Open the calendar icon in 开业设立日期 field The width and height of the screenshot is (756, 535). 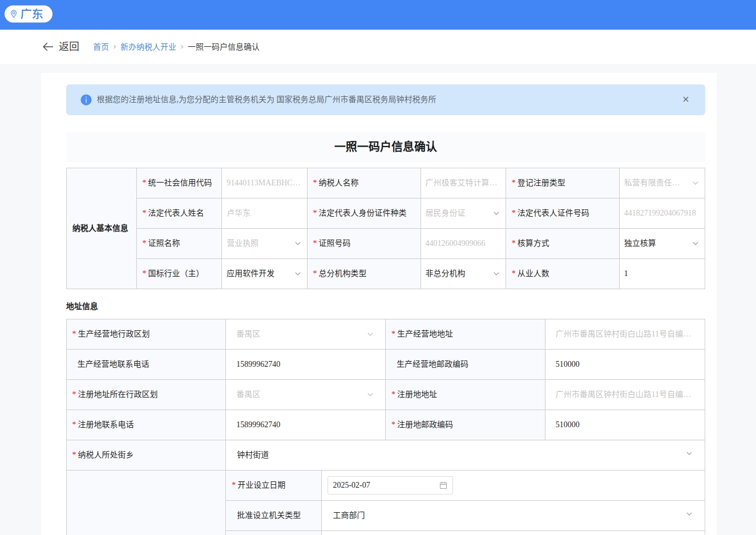(x=443, y=485)
